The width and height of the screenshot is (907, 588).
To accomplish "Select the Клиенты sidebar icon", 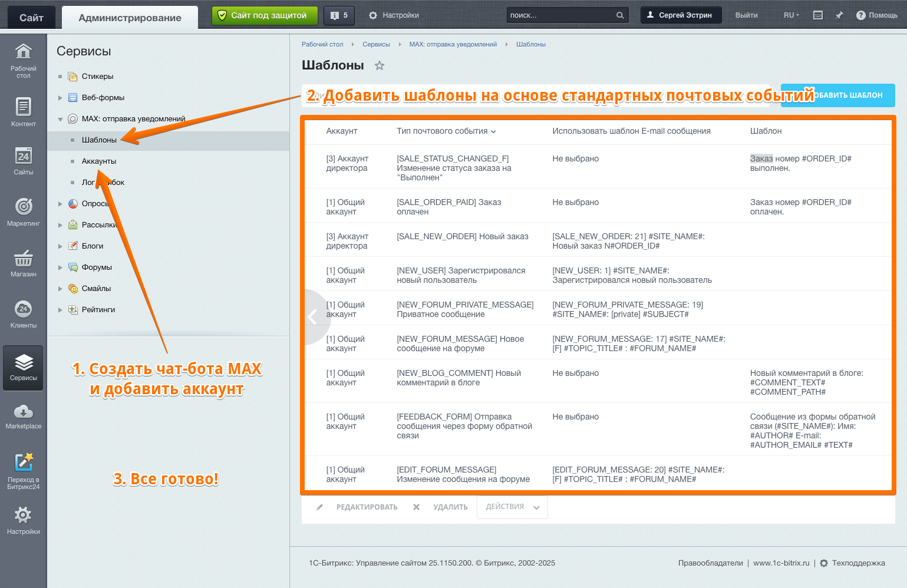I will (23, 314).
